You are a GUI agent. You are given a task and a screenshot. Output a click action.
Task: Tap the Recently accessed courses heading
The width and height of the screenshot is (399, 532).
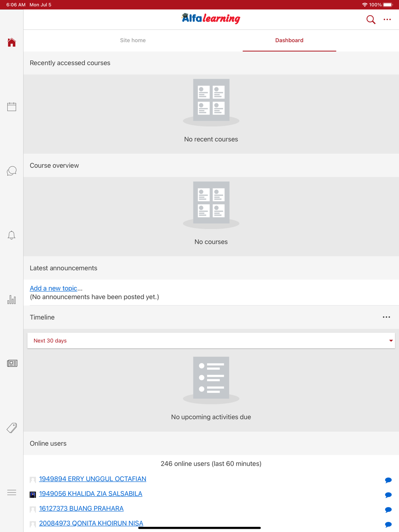click(x=70, y=63)
